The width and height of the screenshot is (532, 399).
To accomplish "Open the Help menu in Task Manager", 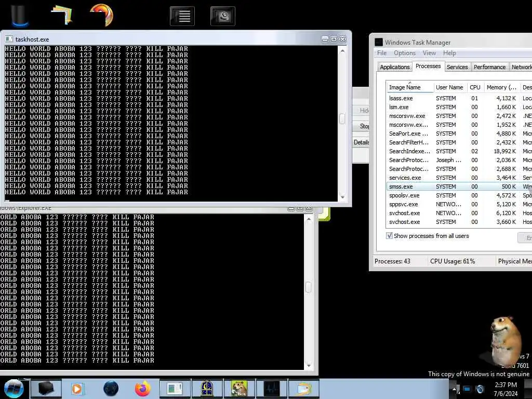I will pos(449,53).
